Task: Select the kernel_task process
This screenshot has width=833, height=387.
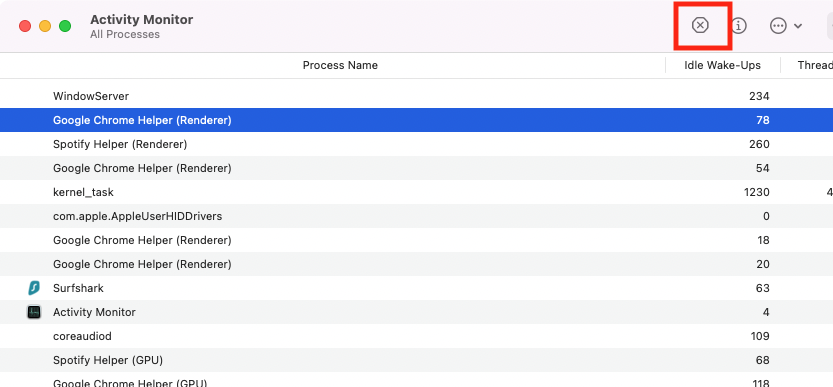Action: [416, 192]
